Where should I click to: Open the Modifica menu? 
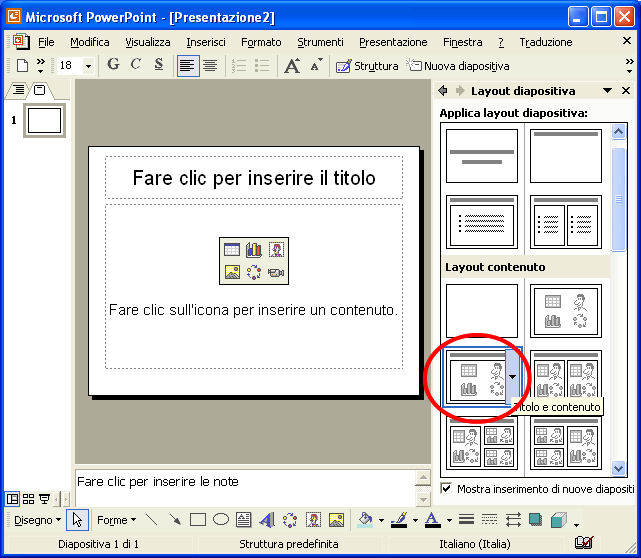click(x=90, y=42)
